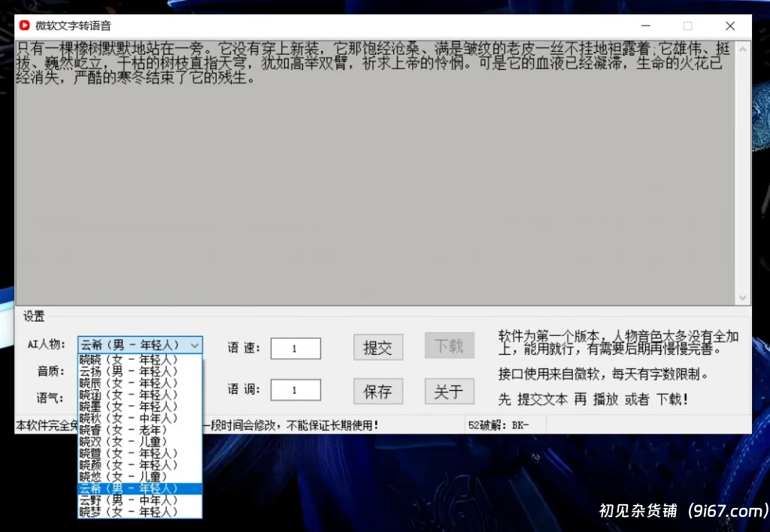Click the red app icon in title bar
The height and width of the screenshot is (532, 770).
[25, 26]
